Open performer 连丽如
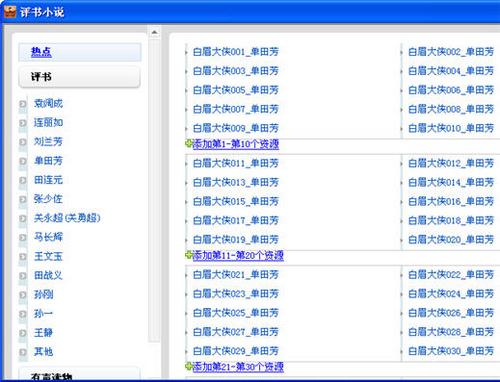This screenshot has width=500, height=382. coord(48,123)
